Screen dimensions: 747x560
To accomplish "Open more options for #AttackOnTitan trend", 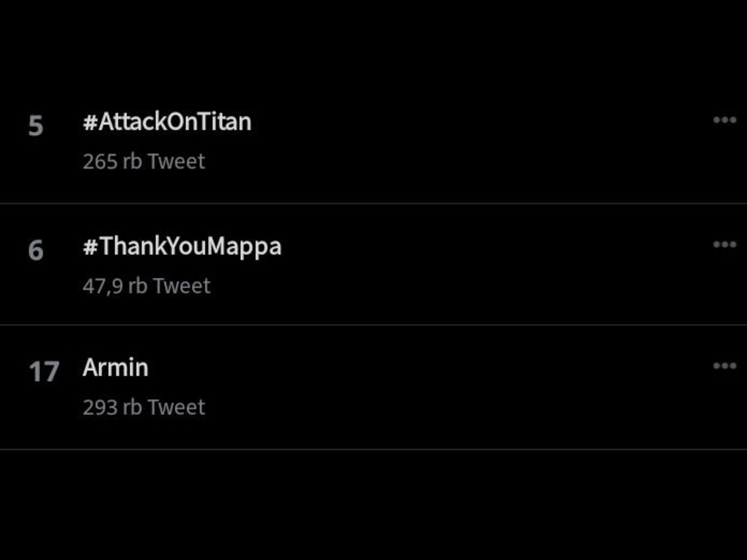I will point(724,120).
